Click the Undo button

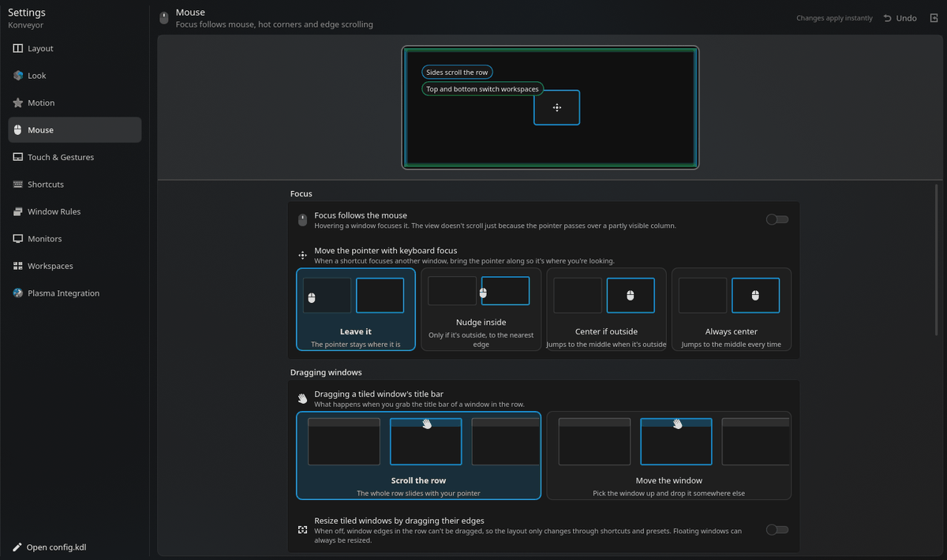pos(900,18)
